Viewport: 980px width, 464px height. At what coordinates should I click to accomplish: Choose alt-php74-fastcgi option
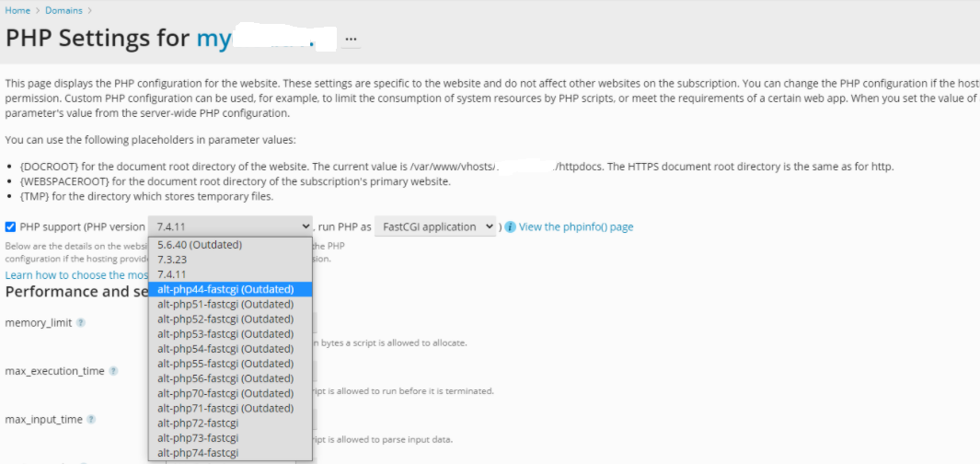(x=230, y=453)
